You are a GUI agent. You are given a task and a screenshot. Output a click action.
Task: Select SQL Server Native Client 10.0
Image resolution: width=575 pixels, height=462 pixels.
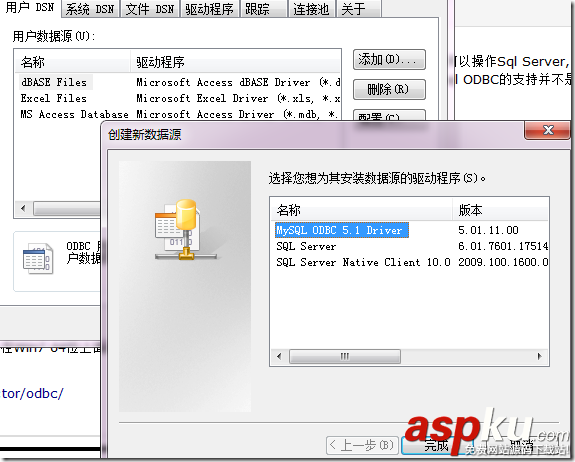tap(363, 262)
